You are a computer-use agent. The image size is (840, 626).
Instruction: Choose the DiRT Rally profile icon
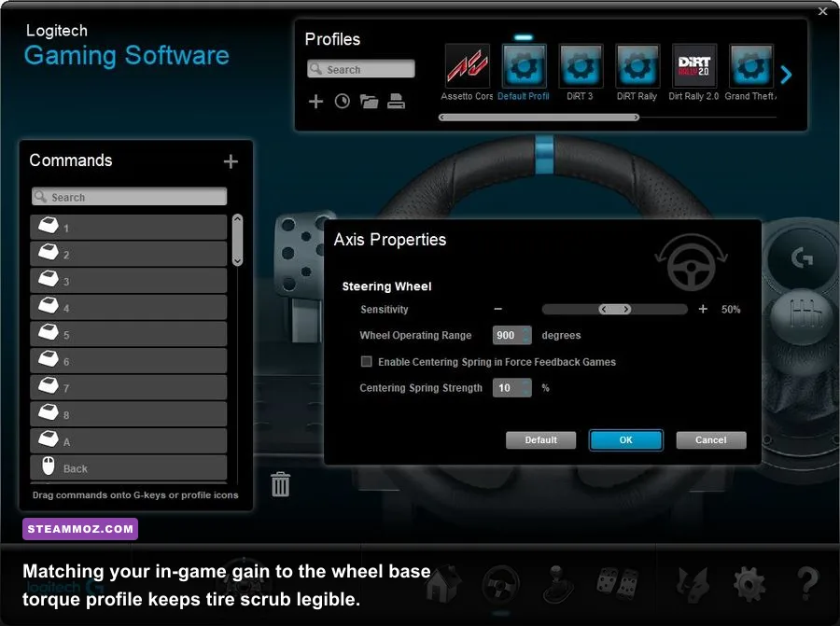point(637,66)
